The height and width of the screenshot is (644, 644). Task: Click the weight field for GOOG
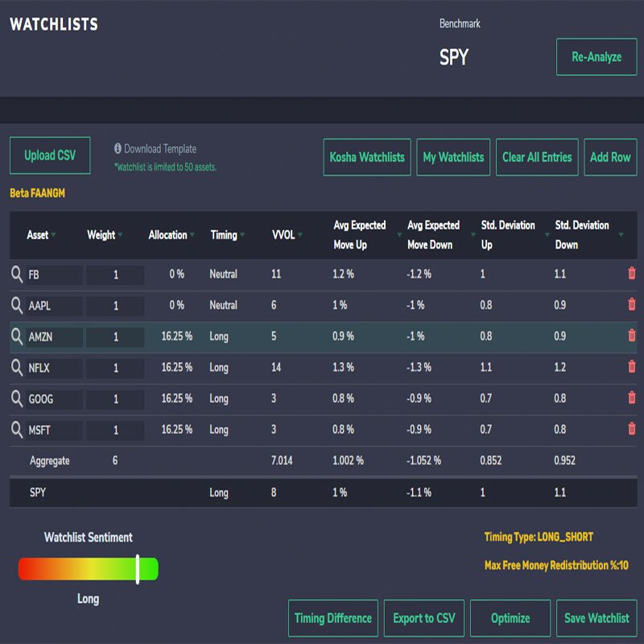pyautogui.click(x=115, y=399)
